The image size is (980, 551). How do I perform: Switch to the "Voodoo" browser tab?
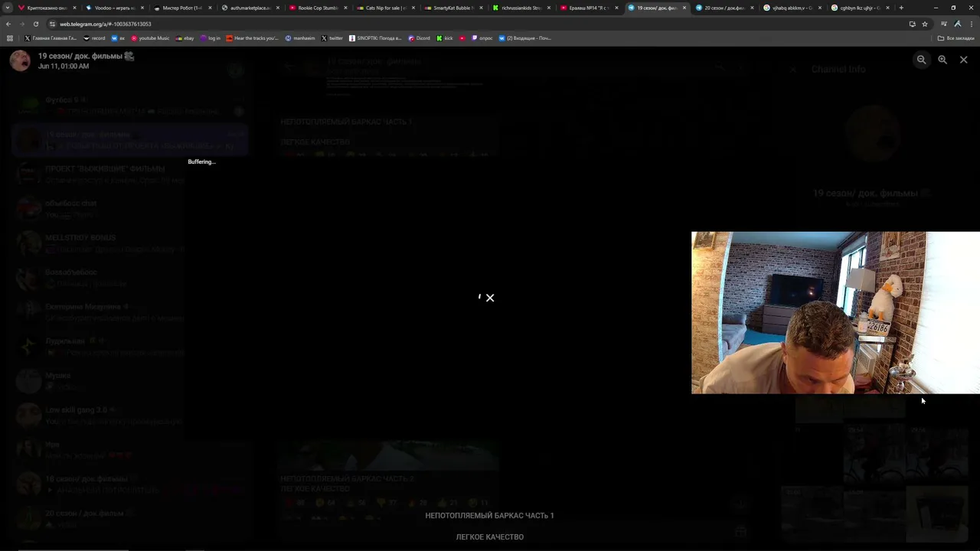[x=113, y=8]
